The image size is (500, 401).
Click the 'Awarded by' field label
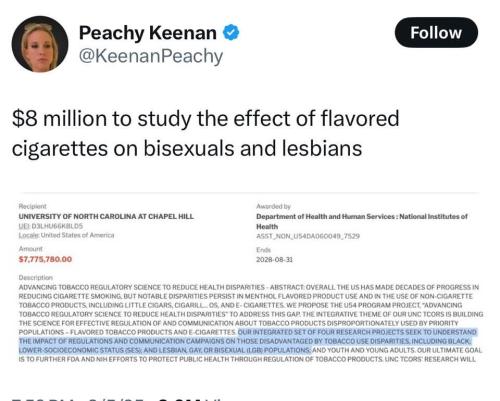pos(273,206)
